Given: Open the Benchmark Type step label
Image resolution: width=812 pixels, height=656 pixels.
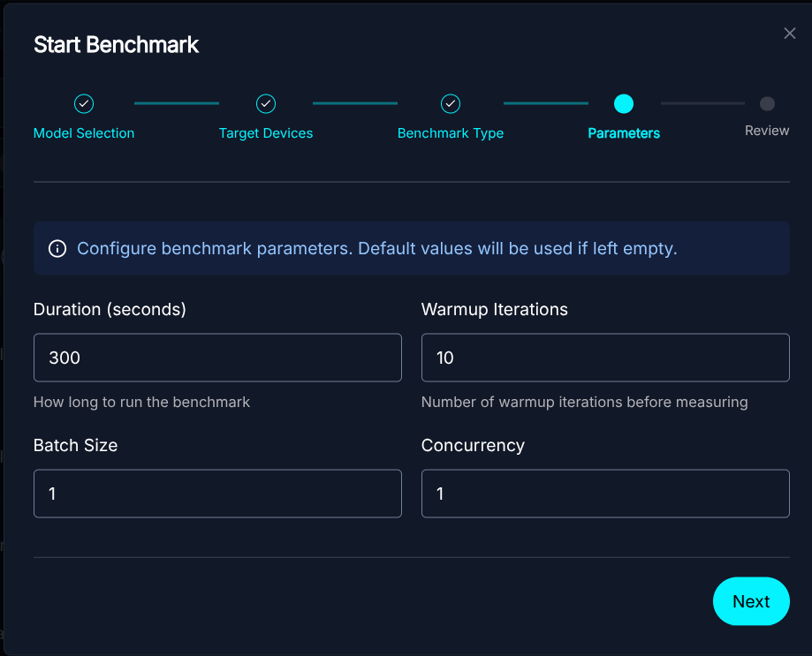Looking at the screenshot, I should coord(451,133).
